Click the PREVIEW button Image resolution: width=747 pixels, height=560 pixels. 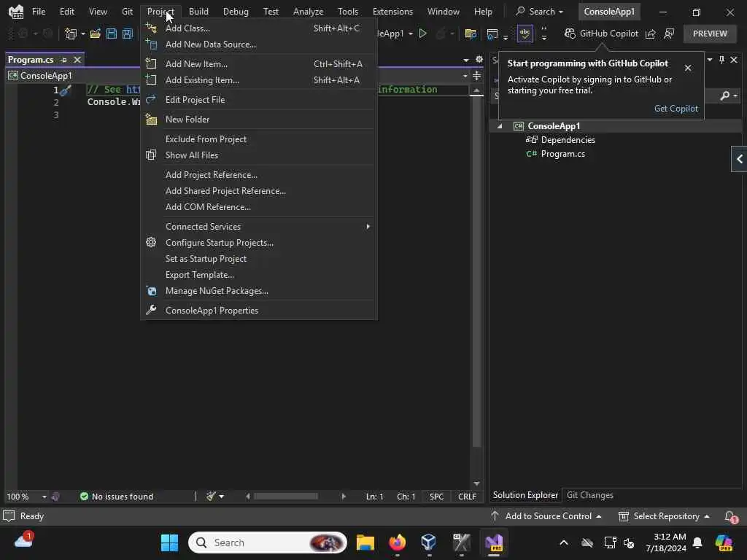click(x=710, y=34)
